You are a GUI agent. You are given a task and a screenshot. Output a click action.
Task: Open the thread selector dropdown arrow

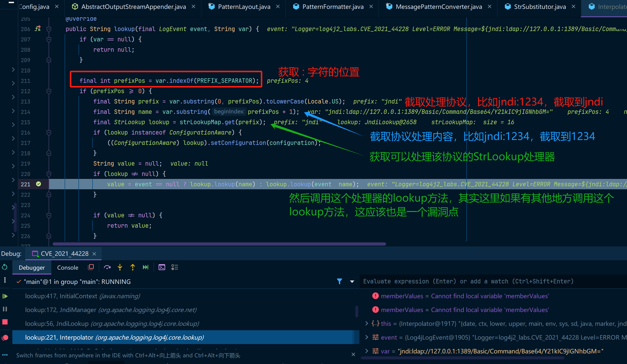click(352, 282)
